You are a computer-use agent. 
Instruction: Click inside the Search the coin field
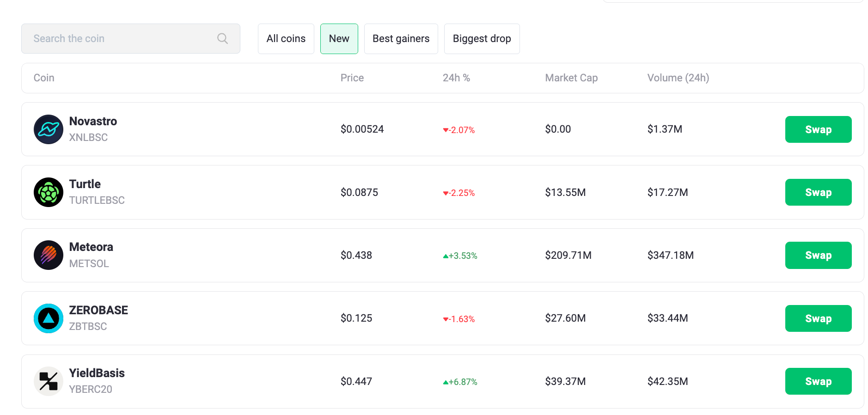[x=116, y=38]
